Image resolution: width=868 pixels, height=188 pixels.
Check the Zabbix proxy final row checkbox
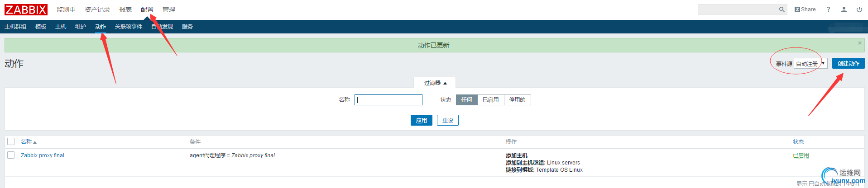coord(11,155)
